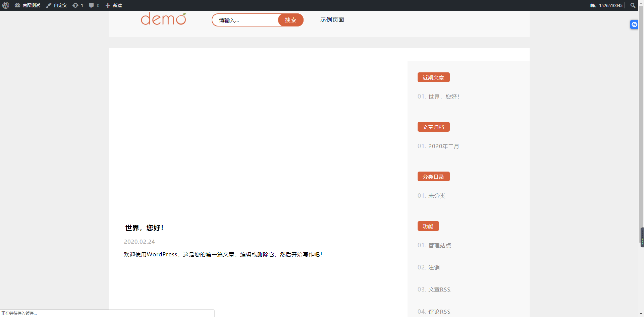Open 自定义 customizer with brush icon
This screenshot has width=644, height=317.
pyautogui.click(x=57, y=5)
